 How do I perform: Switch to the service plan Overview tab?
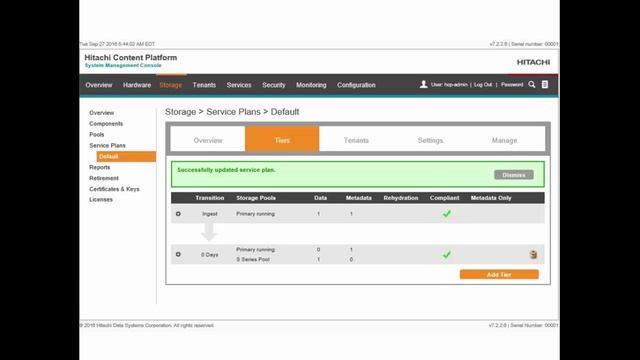click(208, 140)
